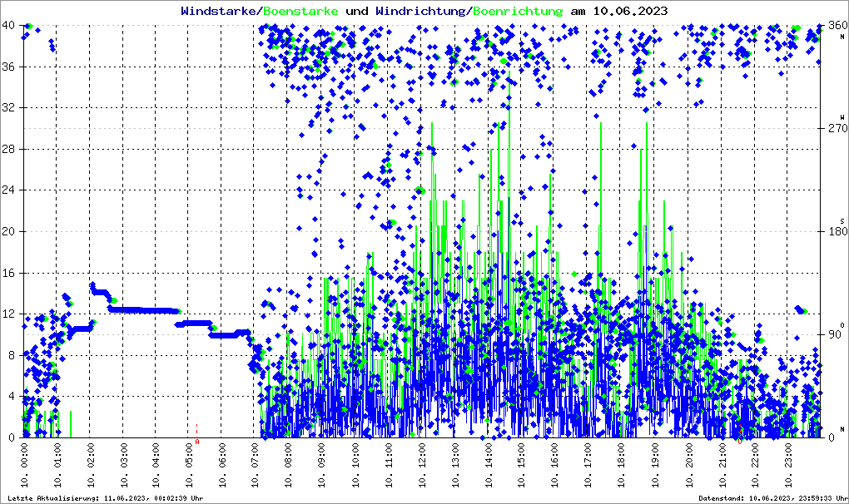Select the left axis value 12
Image resolution: width=849 pixels, height=504 pixels.
8,314
